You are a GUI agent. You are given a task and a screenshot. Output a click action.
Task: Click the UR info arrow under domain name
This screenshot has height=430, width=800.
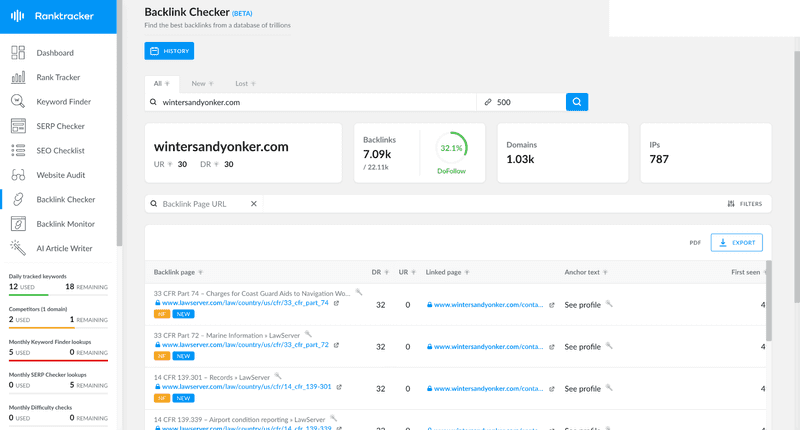(x=170, y=164)
